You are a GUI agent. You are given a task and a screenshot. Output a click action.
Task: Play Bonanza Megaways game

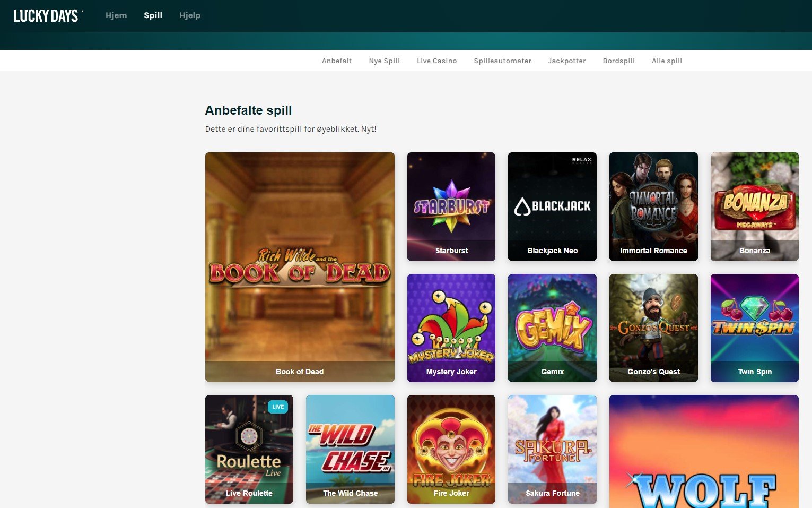click(x=754, y=206)
